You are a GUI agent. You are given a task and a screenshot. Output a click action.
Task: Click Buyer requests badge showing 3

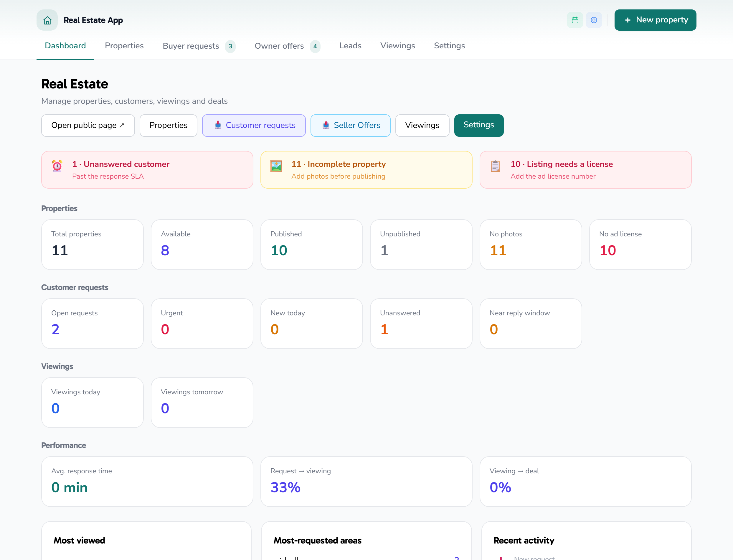point(230,46)
